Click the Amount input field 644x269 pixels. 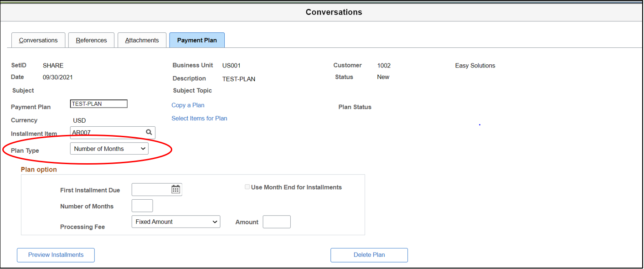pyautogui.click(x=277, y=222)
